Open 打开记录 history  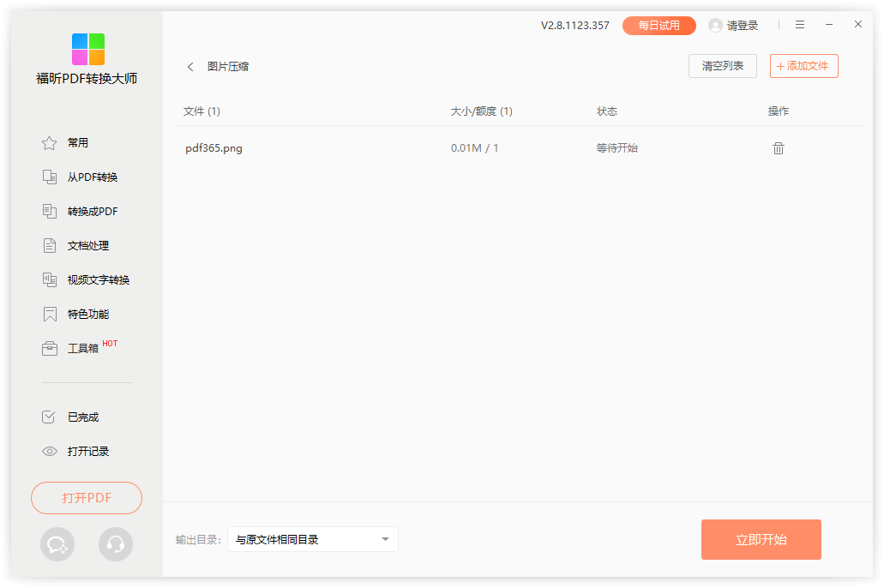click(75, 452)
